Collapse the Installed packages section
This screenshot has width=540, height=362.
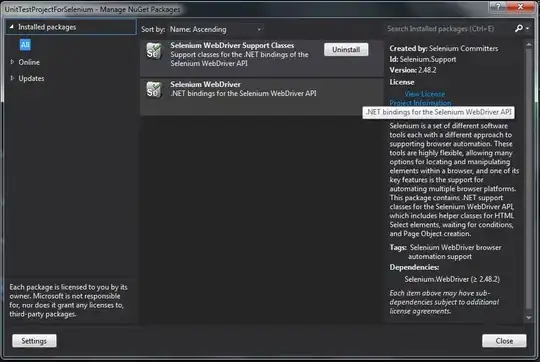click(x=11, y=27)
